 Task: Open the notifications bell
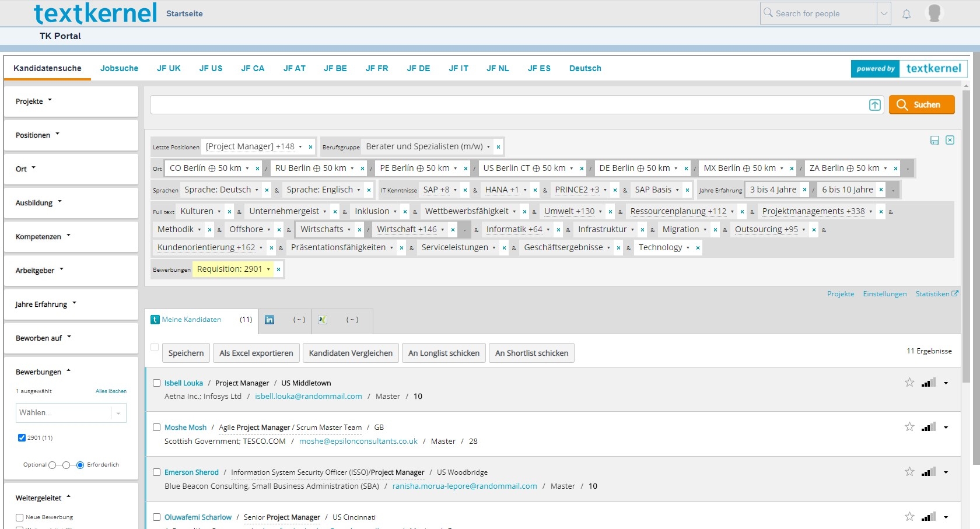click(x=907, y=14)
